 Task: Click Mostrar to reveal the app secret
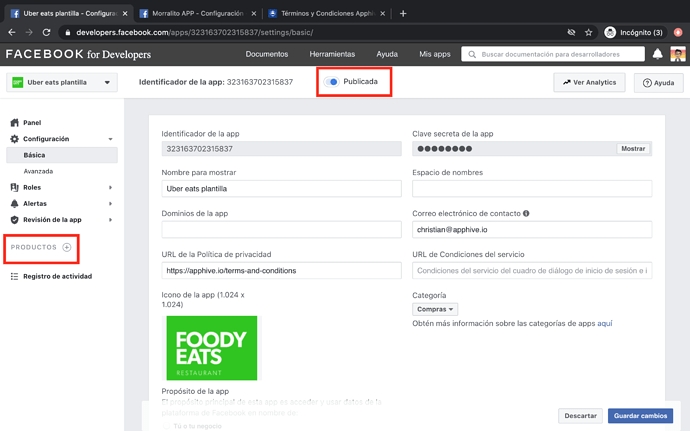(633, 148)
